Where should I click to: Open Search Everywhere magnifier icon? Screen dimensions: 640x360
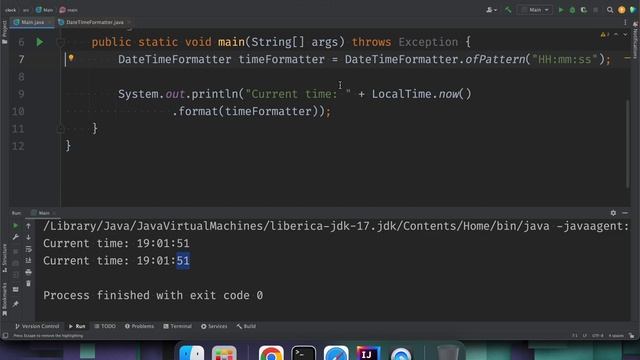point(610,10)
